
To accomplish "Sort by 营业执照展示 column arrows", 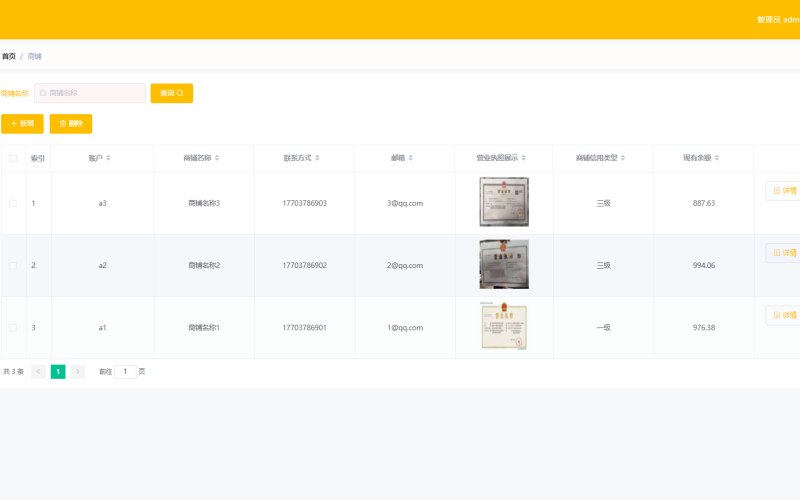I will pos(523,158).
